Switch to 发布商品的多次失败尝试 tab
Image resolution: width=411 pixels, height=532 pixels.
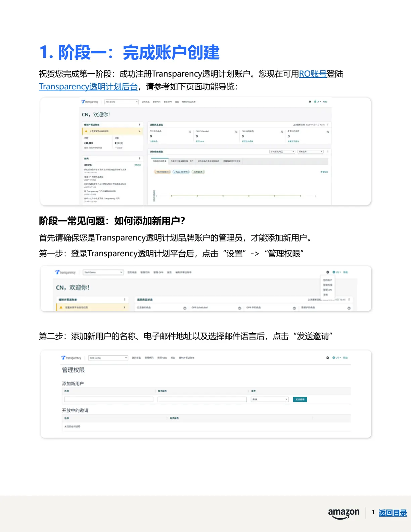(208, 161)
